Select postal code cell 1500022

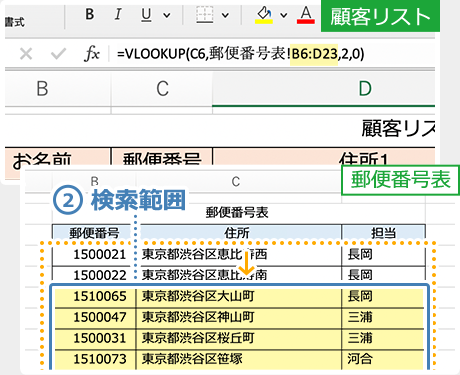coord(94,275)
